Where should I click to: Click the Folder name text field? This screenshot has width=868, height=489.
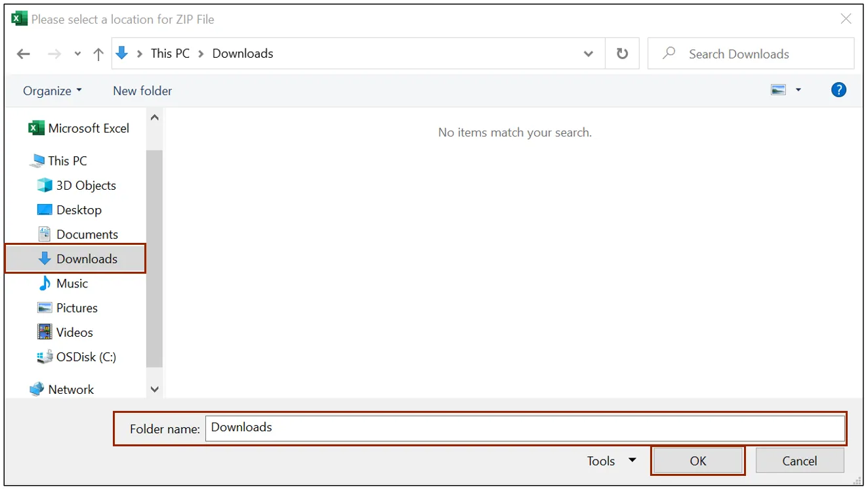(524, 428)
